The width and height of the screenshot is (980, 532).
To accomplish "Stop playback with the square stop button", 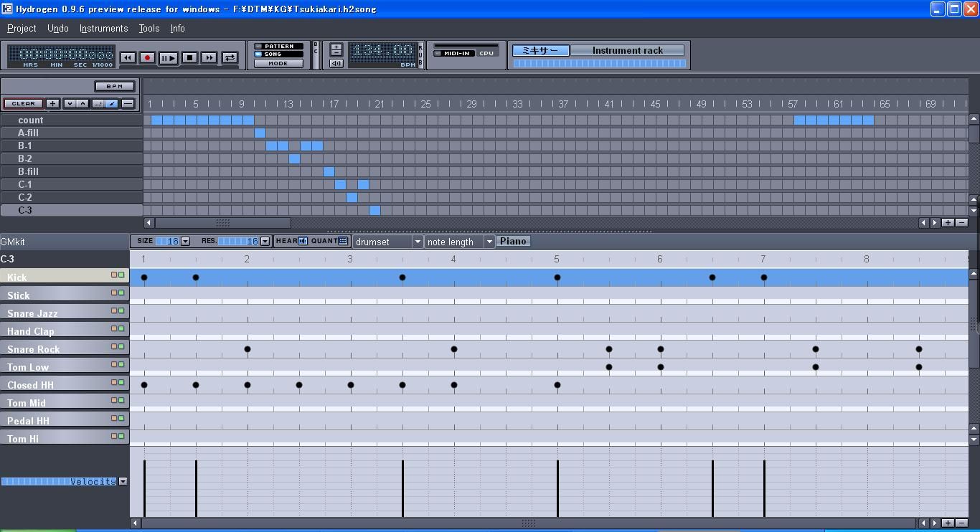I will [x=189, y=57].
